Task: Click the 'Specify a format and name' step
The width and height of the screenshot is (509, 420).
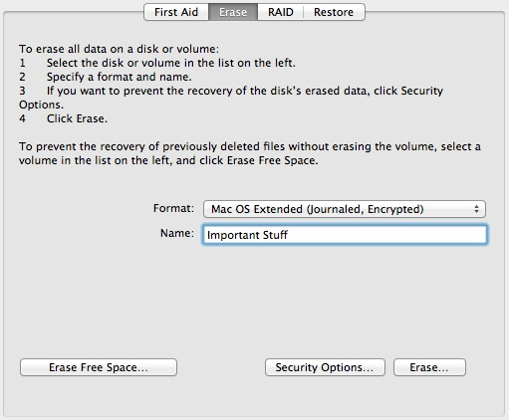Action: click(x=120, y=77)
